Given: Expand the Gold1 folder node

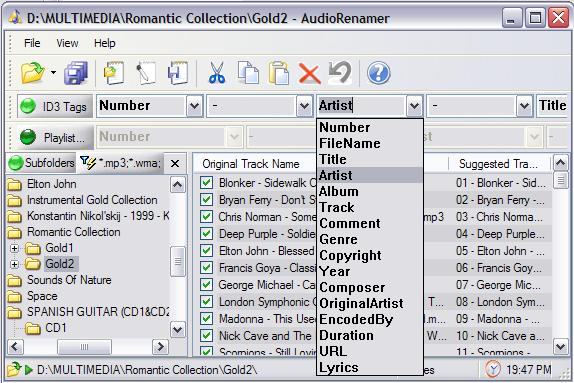Looking at the screenshot, I should tap(15, 249).
